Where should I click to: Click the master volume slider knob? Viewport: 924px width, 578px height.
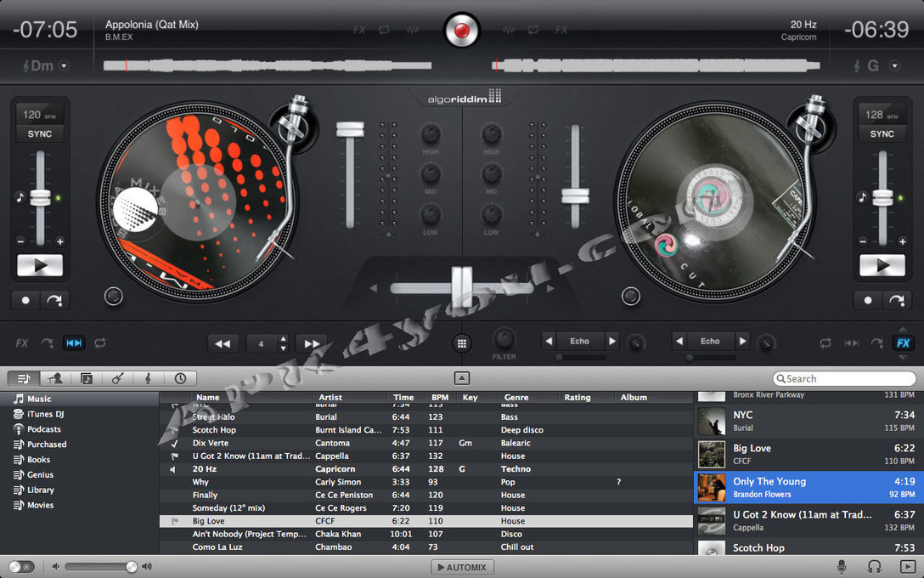click(132, 567)
